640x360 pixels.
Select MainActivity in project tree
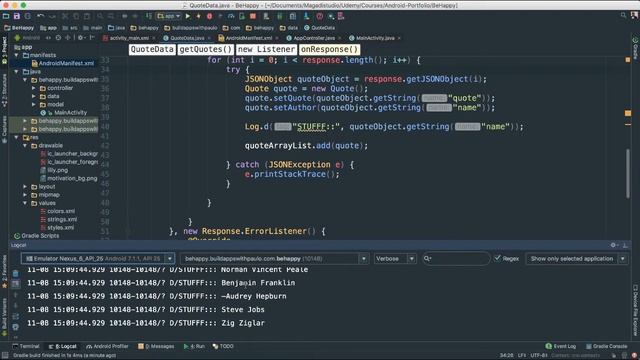[x=64, y=113]
